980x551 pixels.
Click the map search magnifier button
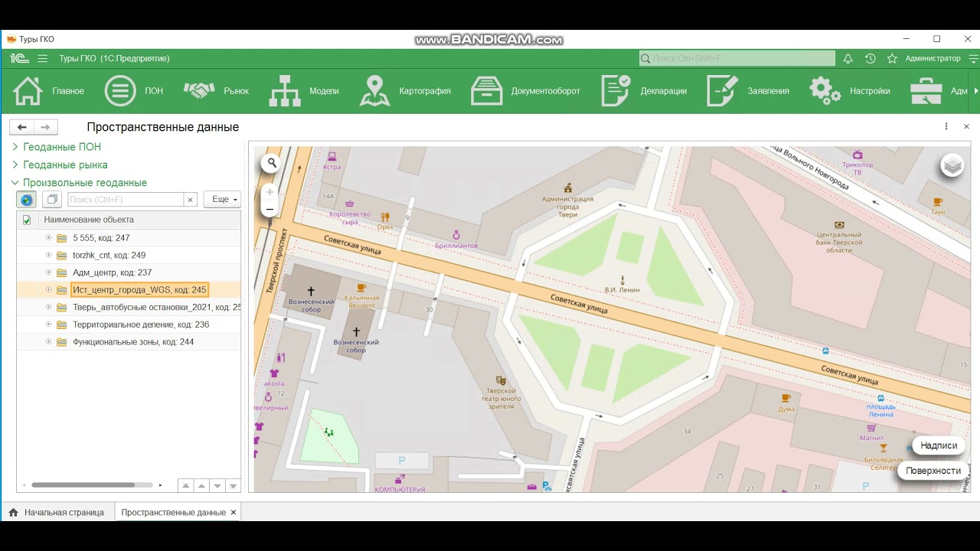[x=271, y=163]
